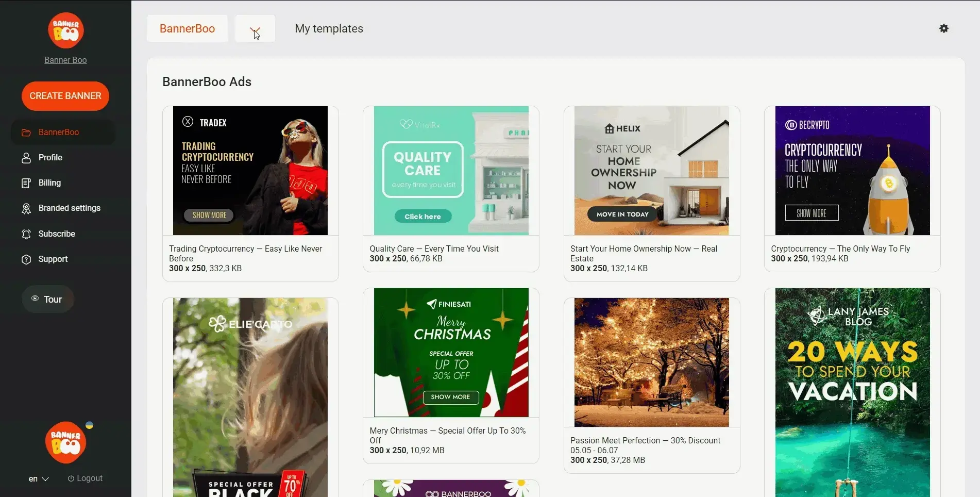Switch to the My templates tab
The image size is (980, 497).
click(329, 29)
